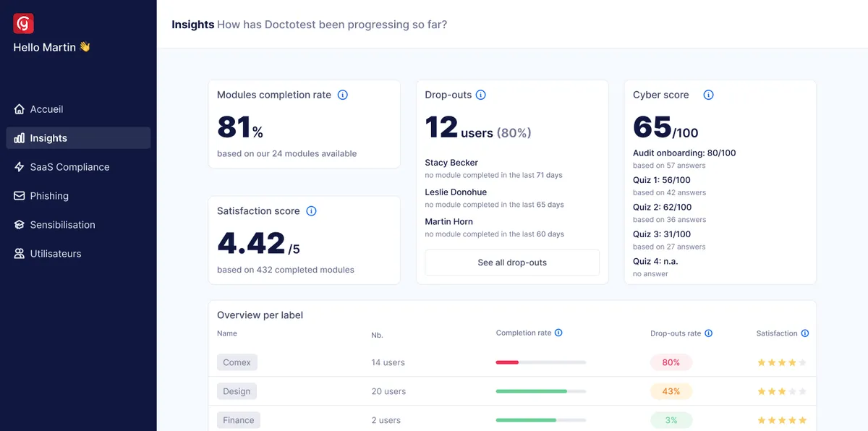Click info icon next to Drop-outs title
868x431 pixels.
click(x=481, y=95)
